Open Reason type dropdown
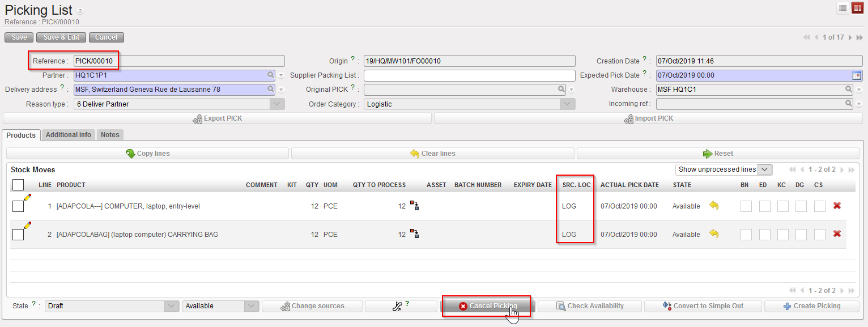 [277, 104]
